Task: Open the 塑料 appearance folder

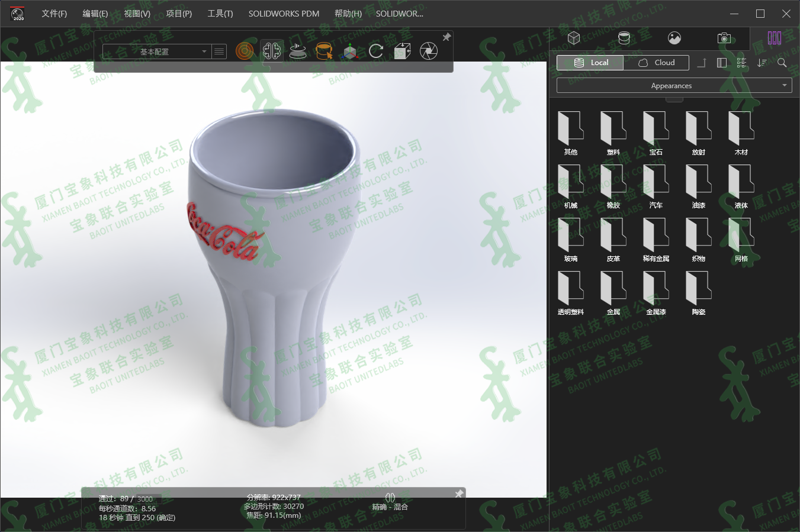Action: (x=613, y=133)
